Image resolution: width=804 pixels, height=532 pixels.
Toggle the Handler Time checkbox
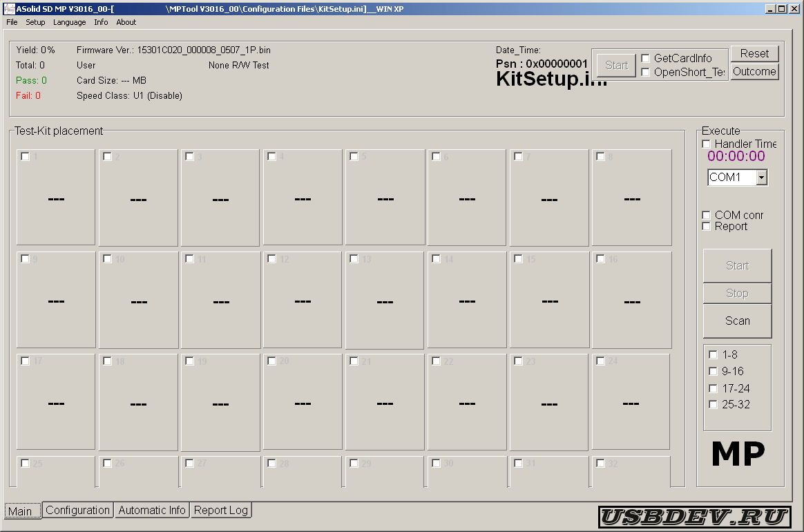(706, 144)
